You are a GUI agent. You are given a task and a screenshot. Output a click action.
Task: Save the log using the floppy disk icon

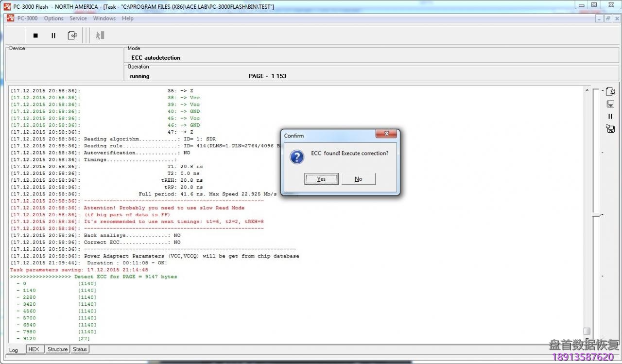coord(610,104)
